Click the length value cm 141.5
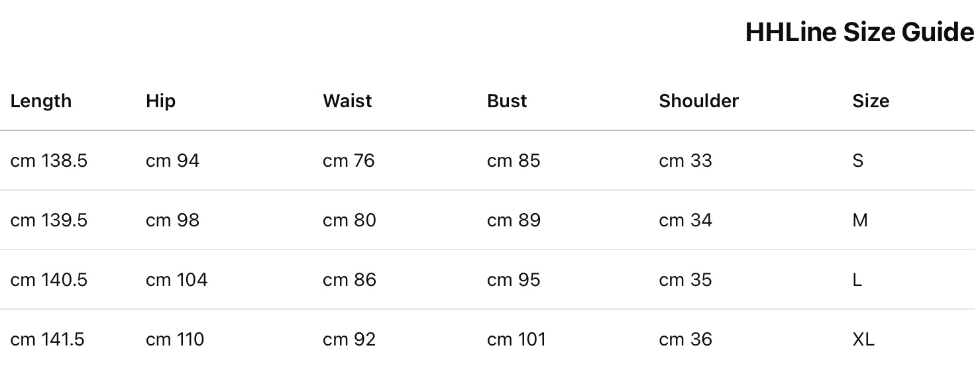 coord(48,340)
